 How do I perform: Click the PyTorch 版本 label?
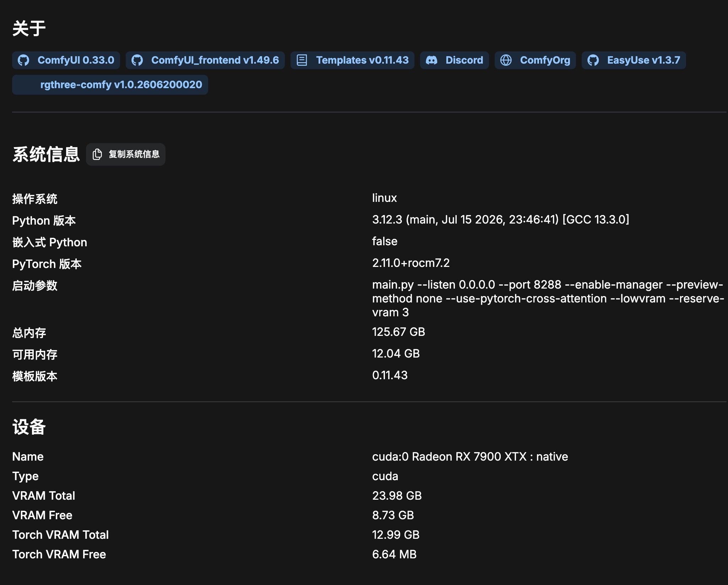click(x=47, y=264)
